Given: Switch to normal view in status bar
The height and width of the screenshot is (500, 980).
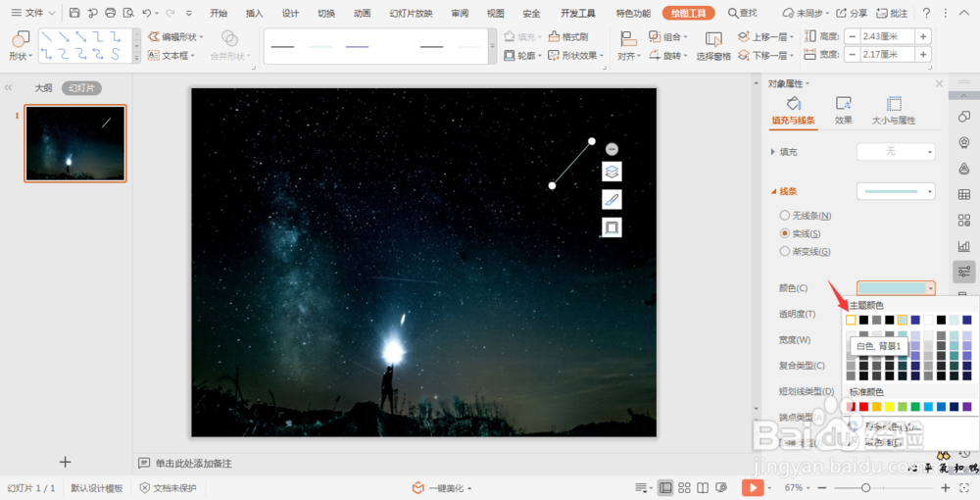Looking at the screenshot, I should tap(665, 487).
